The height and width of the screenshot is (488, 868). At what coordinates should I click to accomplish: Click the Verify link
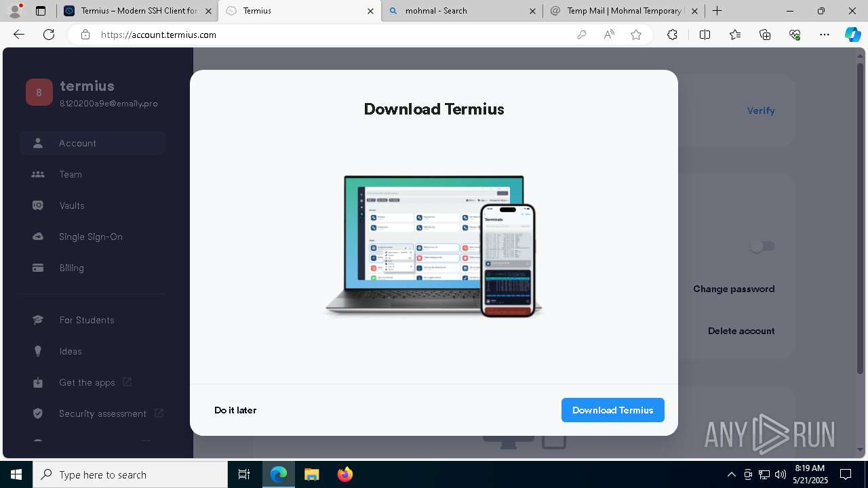point(761,110)
